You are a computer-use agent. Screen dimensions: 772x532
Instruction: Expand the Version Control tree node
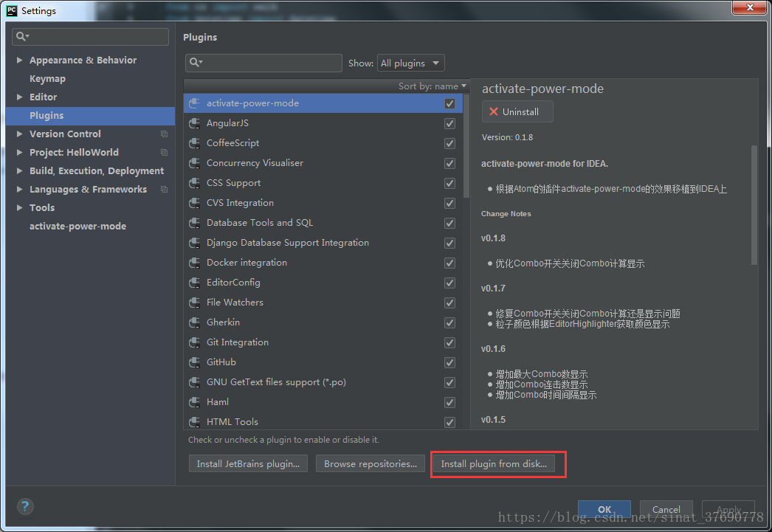19,134
